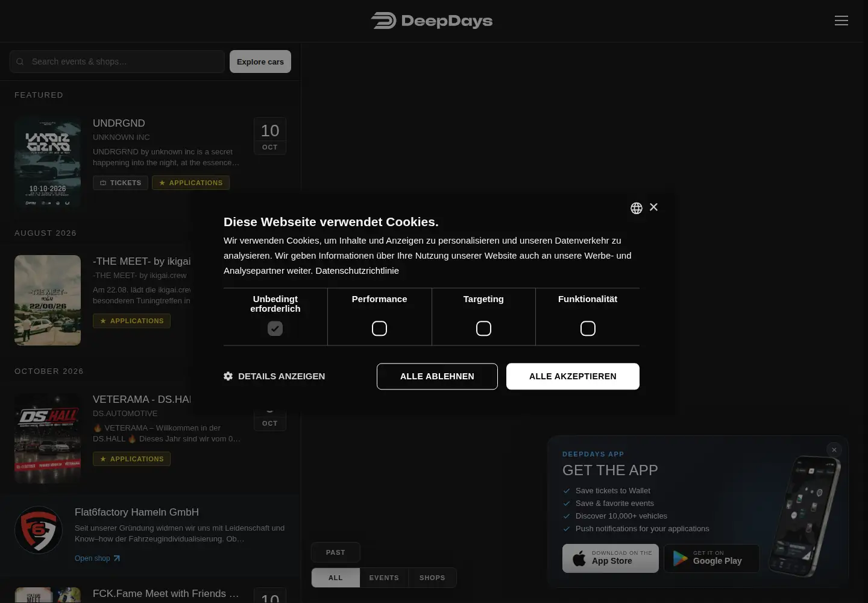Image resolution: width=868 pixels, height=603 pixels.
Task: Click the Flat6factory shop logo
Action: point(39,529)
